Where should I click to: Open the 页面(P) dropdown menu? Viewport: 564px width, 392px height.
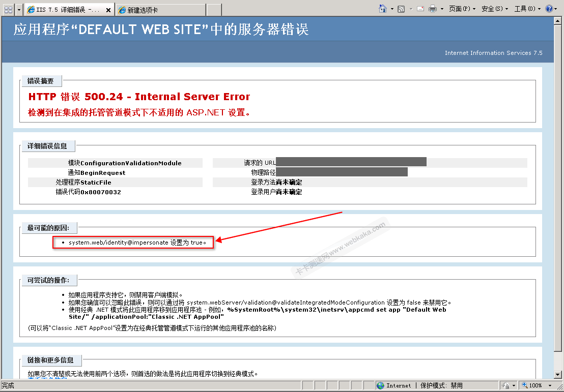pyautogui.click(x=461, y=9)
